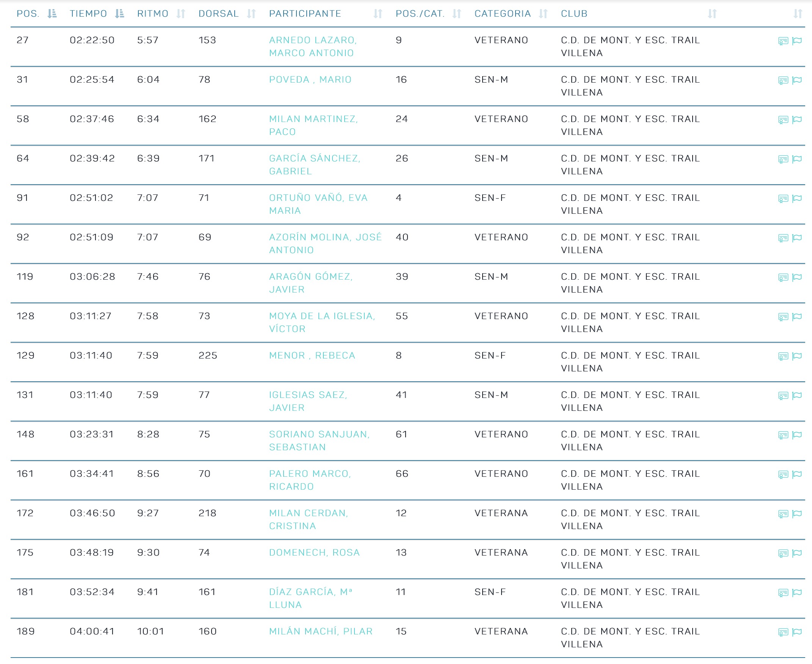This screenshot has height=664, width=812.
Task: Sort by CATEGORIA column sort arrows
Action: tap(543, 14)
